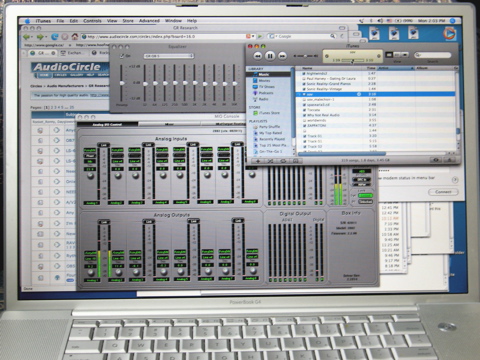
Task: Open forward-button history arrow in browser
Action: tap(46, 37)
